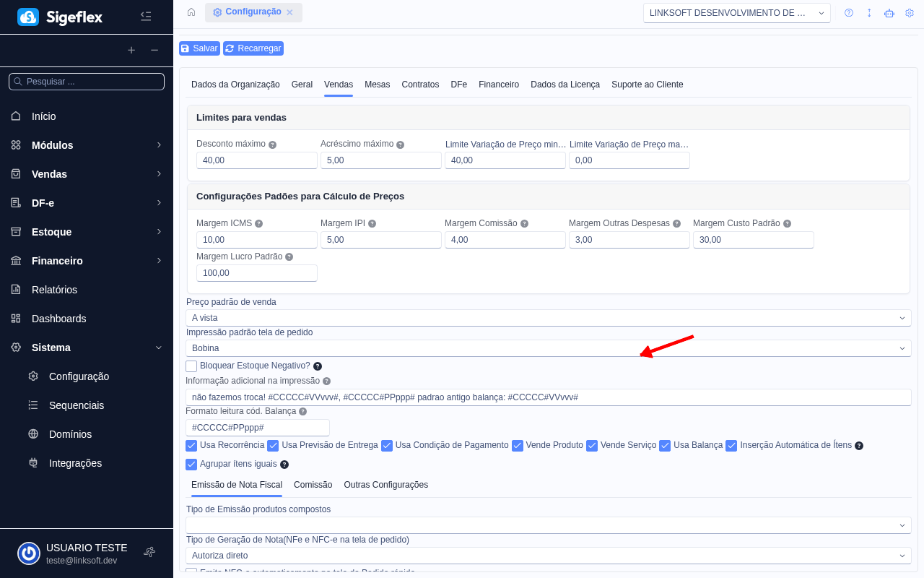Collapse the sidebar with the chevron icon
This screenshot has height=578, width=924.
coord(146,16)
